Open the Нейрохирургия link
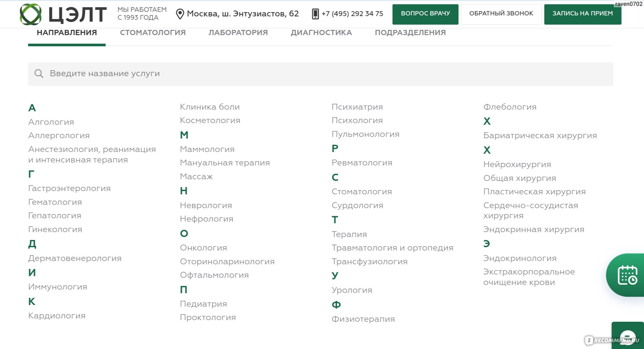 pyautogui.click(x=517, y=164)
